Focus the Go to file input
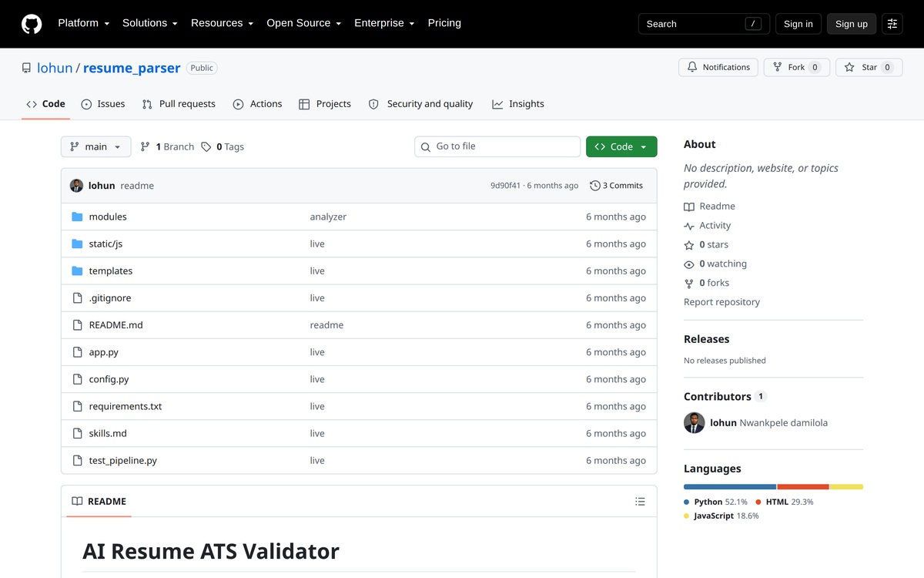 [x=497, y=146]
